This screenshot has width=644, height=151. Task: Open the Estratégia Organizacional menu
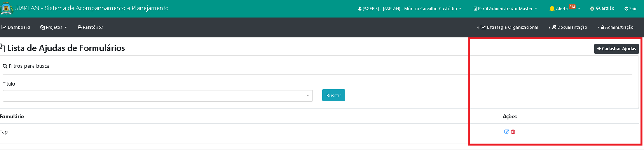tap(508, 27)
